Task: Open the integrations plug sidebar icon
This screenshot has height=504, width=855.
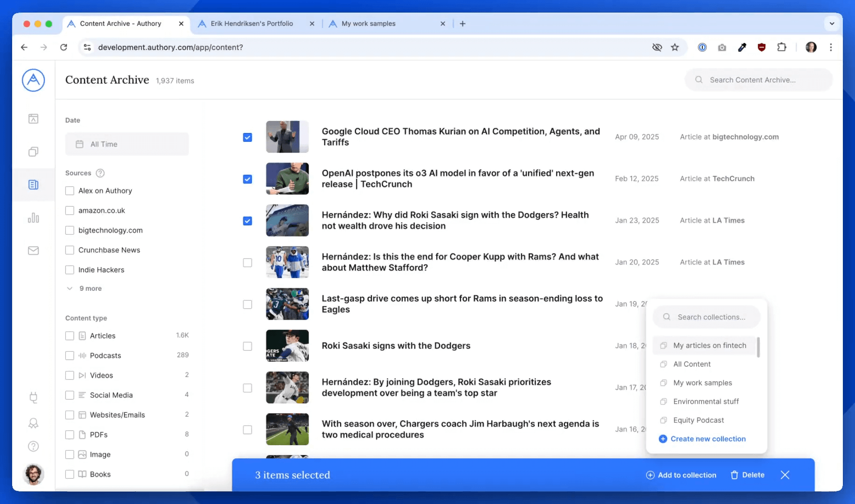Action: click(x=33, y=398)
